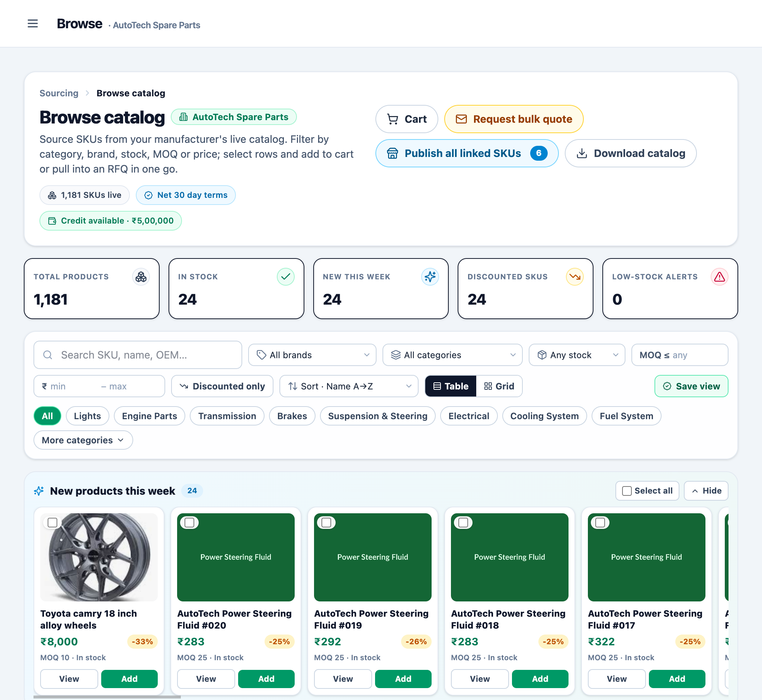762x700 pixels.
Task: Click the wallet icon in Credit available badge
Action: pyautogui.click(x=52, y=221)
